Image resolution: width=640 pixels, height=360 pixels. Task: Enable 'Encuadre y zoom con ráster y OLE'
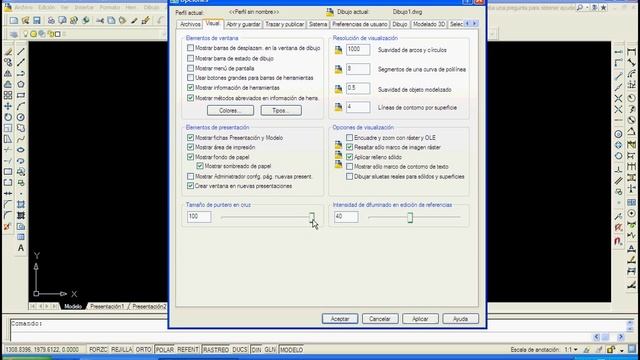point(349,138)
